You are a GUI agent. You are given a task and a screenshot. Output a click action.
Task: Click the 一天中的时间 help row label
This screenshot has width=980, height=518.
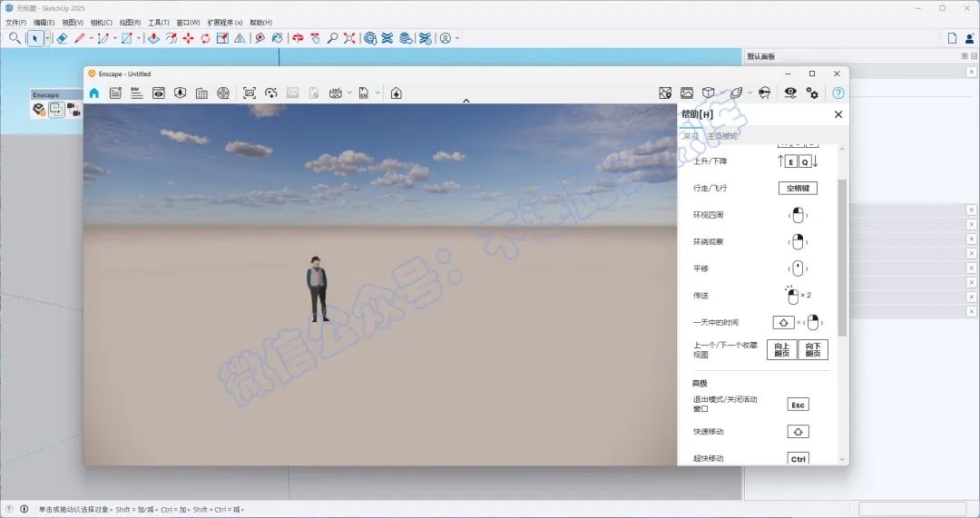716,322
